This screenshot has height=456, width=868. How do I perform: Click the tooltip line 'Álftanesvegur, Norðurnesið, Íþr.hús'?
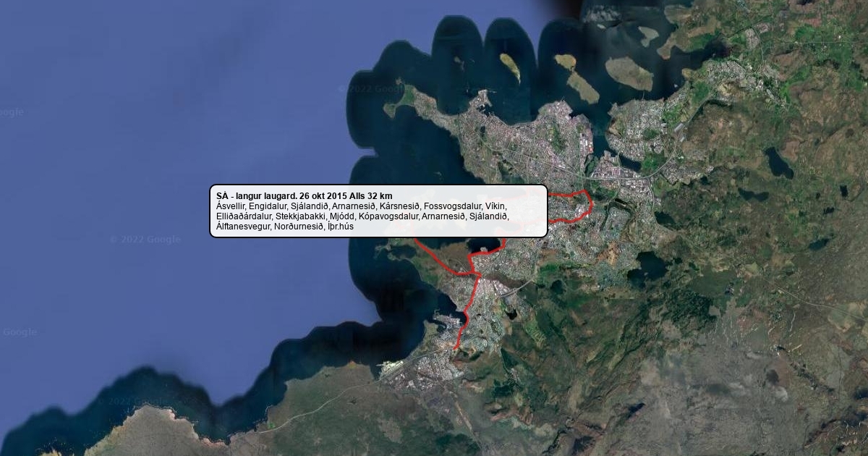click(285, 227)
